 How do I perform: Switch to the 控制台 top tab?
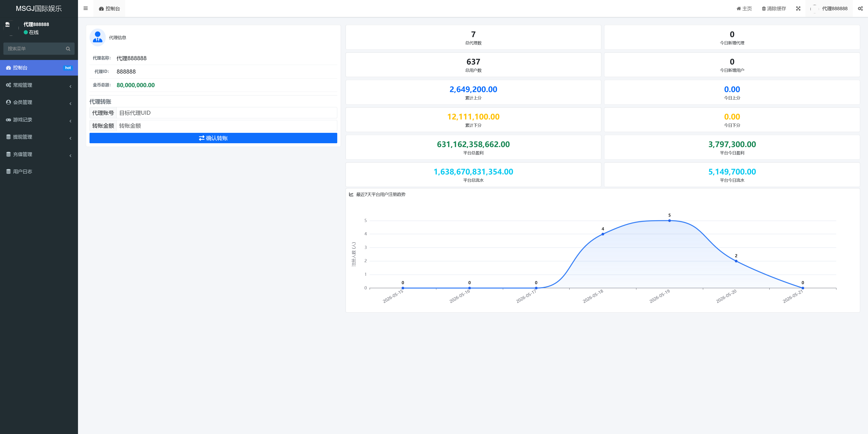pos(109,8)
